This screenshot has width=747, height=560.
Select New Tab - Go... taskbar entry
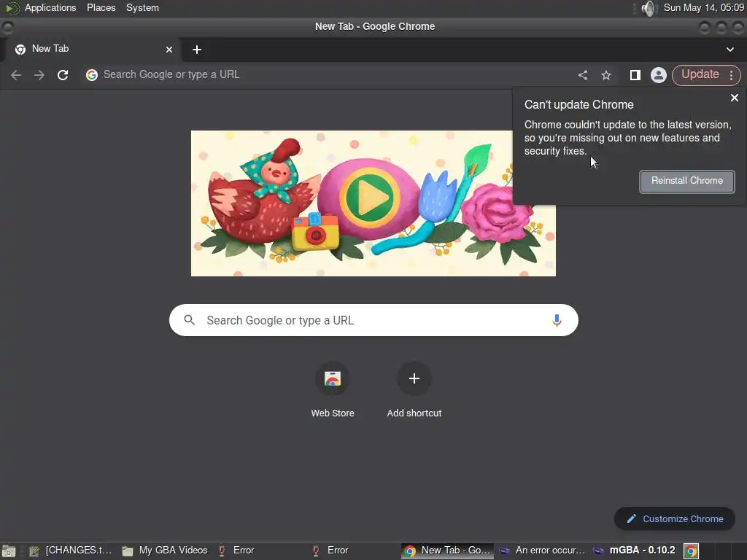447,551
